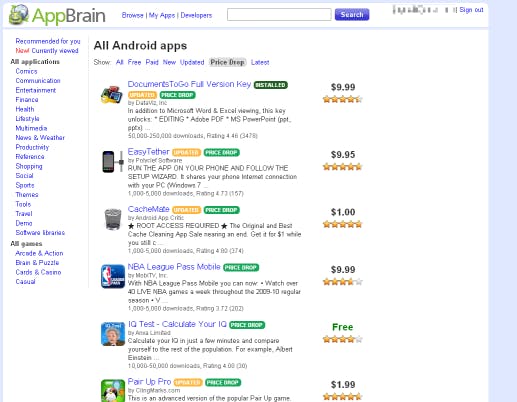
Task: Show All apps filter
Action: coord(120,62)
